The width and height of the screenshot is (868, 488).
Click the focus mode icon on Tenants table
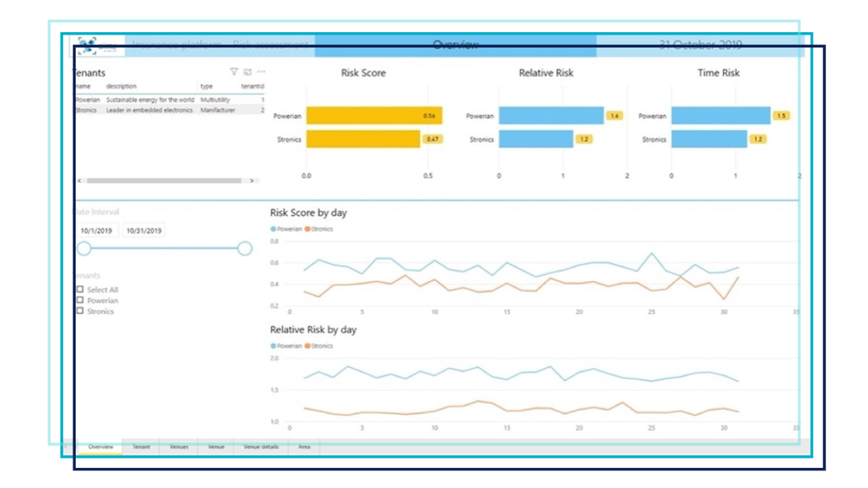[247, 72]
